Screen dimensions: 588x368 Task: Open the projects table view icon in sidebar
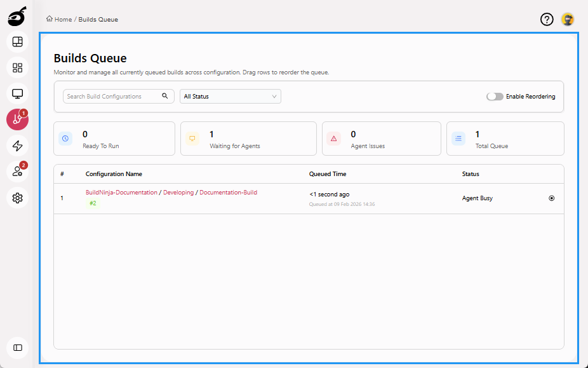(x=17, y=42)
